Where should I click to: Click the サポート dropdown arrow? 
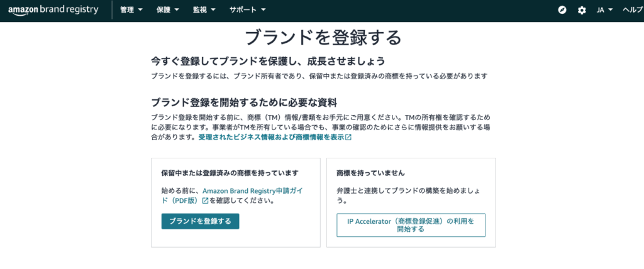pos(264,10)
